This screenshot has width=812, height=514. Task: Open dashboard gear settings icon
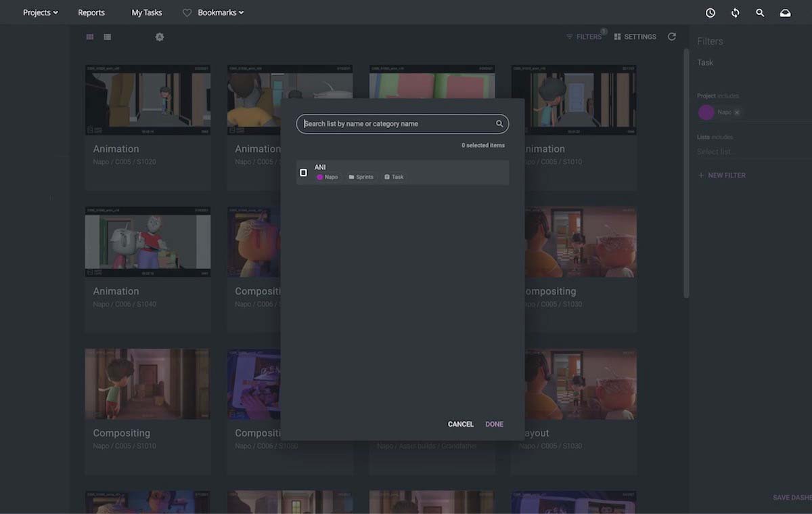point(160,37)
